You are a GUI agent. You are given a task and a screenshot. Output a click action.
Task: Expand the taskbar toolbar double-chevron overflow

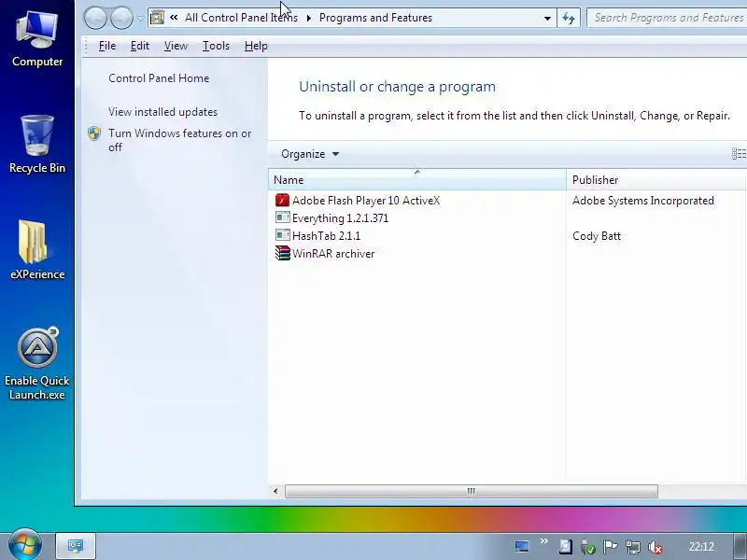(544, 541)
